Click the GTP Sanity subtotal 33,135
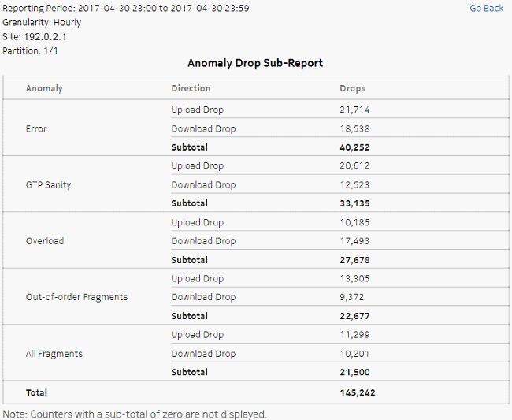The image size is (512, 420). tap(354, 203)
